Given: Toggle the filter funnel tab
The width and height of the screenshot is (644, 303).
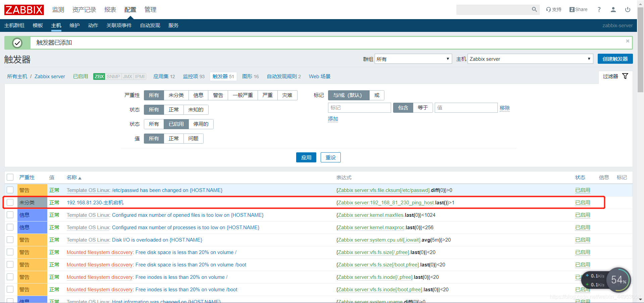Looking at the screenshot, I should pyautogui.click(x=615, y=77).
